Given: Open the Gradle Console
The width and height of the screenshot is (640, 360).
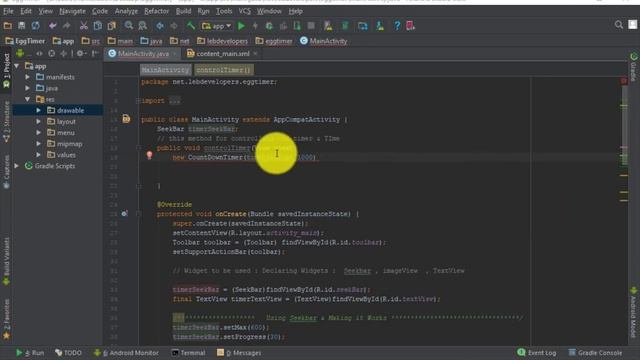Looking at the screenshot, I should 595,353.
